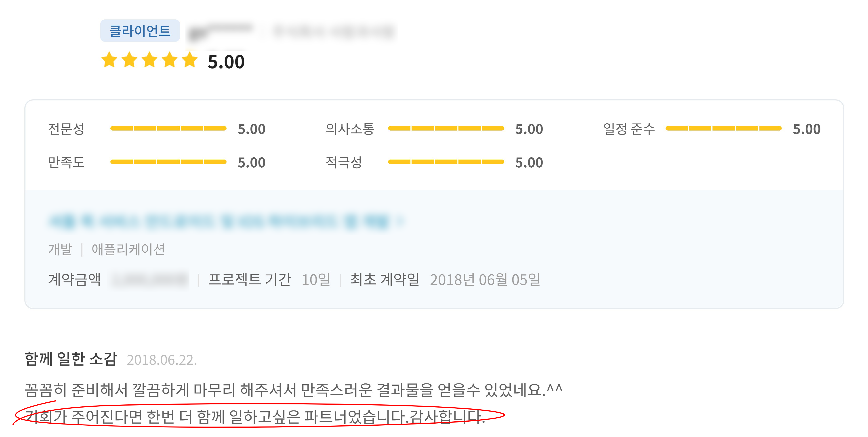Click the fifth yellow rating star
The width and height of the screenshot is (868, 437).
190,60
